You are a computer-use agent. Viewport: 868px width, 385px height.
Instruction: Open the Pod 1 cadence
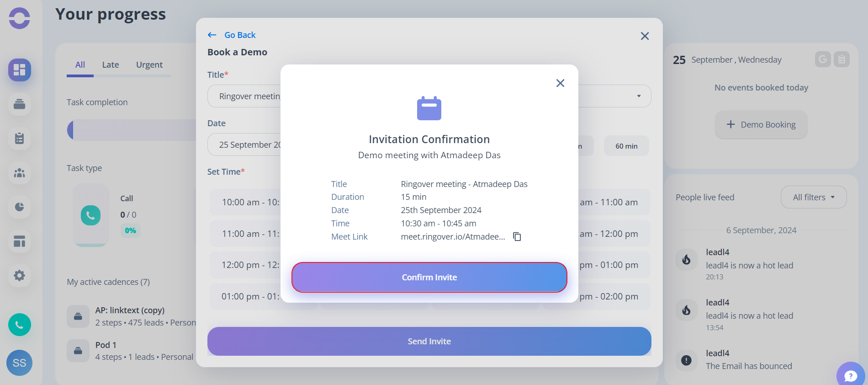pyautogui.click(x=106, y=345)
